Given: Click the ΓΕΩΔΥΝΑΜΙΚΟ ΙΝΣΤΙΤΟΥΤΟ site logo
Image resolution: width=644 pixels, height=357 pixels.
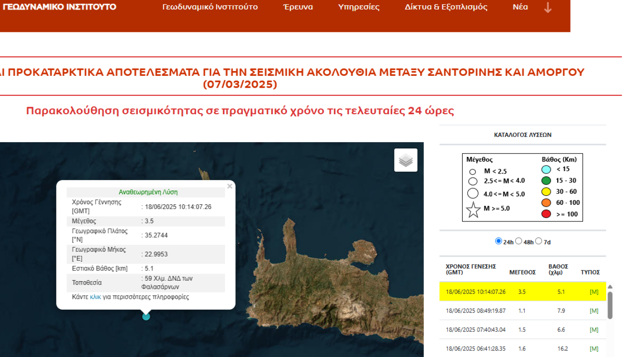Looking at the screenshot, I should pos(60,7).
